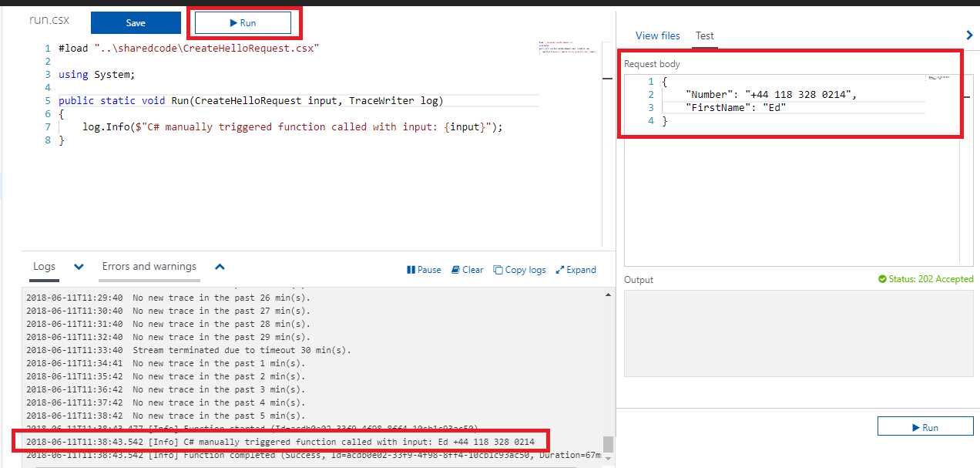980x468 pixels.
Task: Pause the log streaming
Action: pyautogui.click(x=425, y=269)
